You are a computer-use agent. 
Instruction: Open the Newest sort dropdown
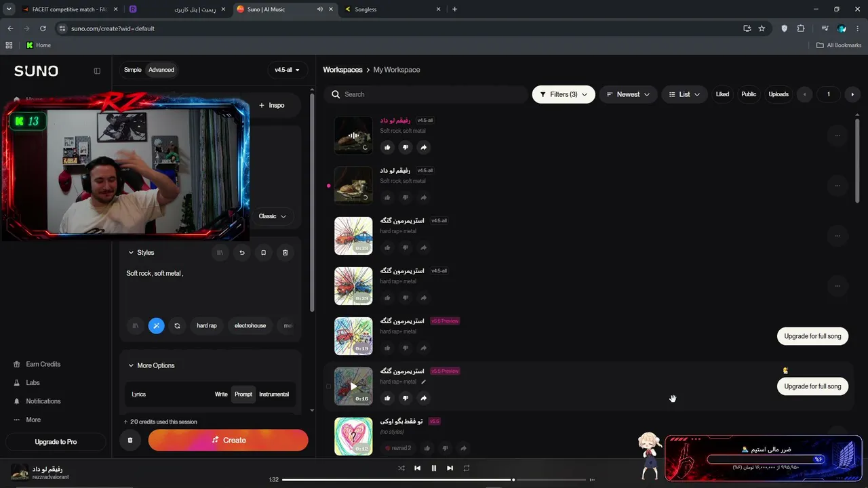tap(629, 94)
